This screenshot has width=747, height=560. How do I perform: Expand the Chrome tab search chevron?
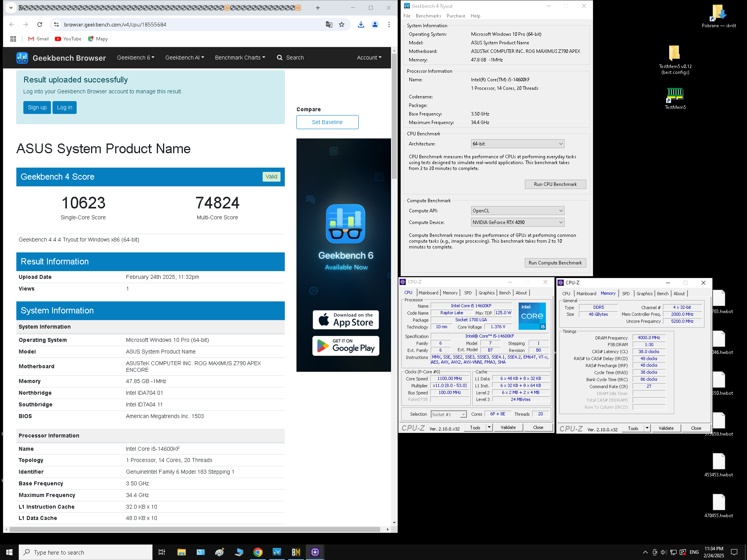point(11,7)
